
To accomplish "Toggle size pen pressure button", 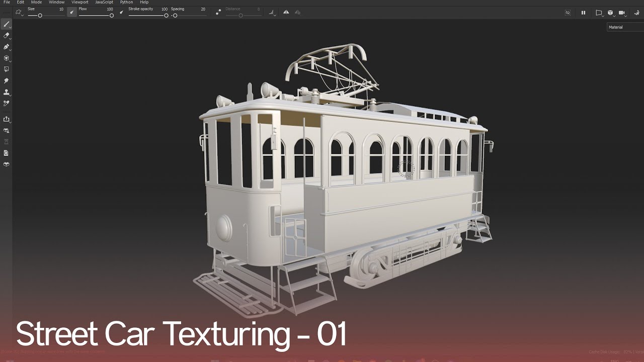I will coord(72,12).
